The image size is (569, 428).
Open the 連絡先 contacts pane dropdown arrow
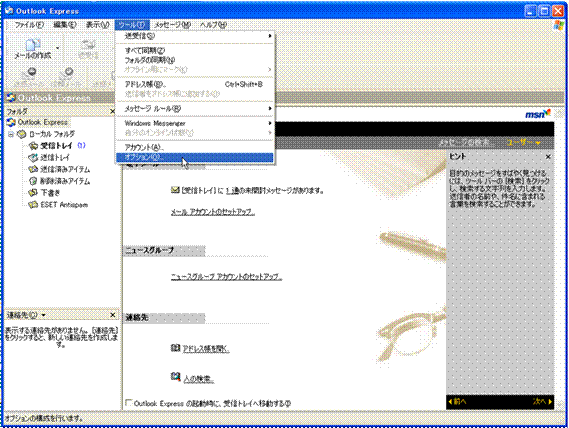[x=44, y=315]
